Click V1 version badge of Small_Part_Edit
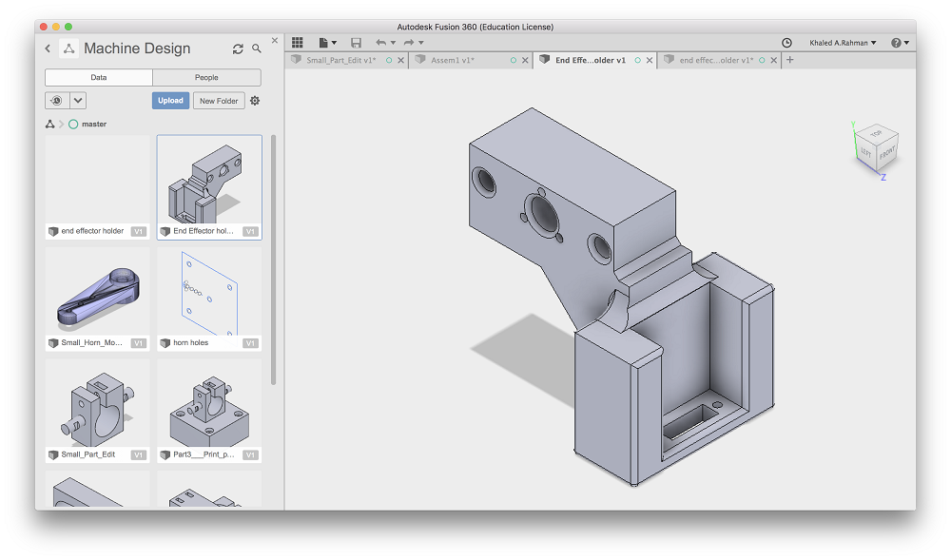Image resolution: width=951 pixels, height=560 pixels. point(138,455)
